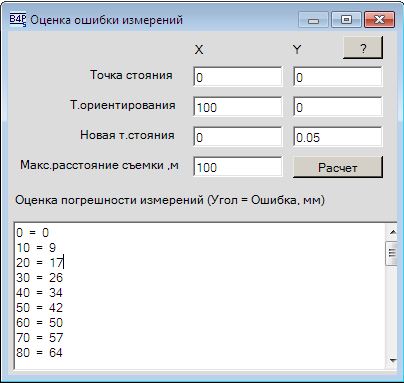This screenshot has width=404, height=383.
Task: Click the Оценка погрешности измерений heading
Action: tap(170, 200)
